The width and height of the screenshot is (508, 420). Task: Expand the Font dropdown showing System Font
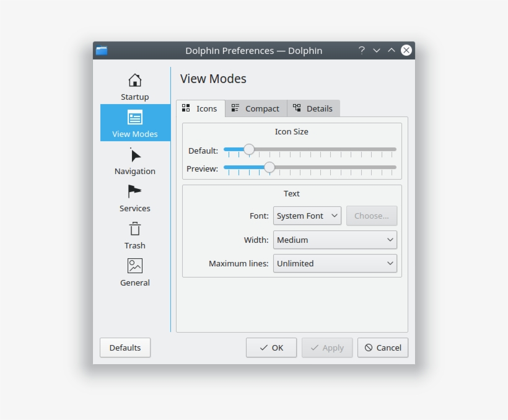[307, 216]
